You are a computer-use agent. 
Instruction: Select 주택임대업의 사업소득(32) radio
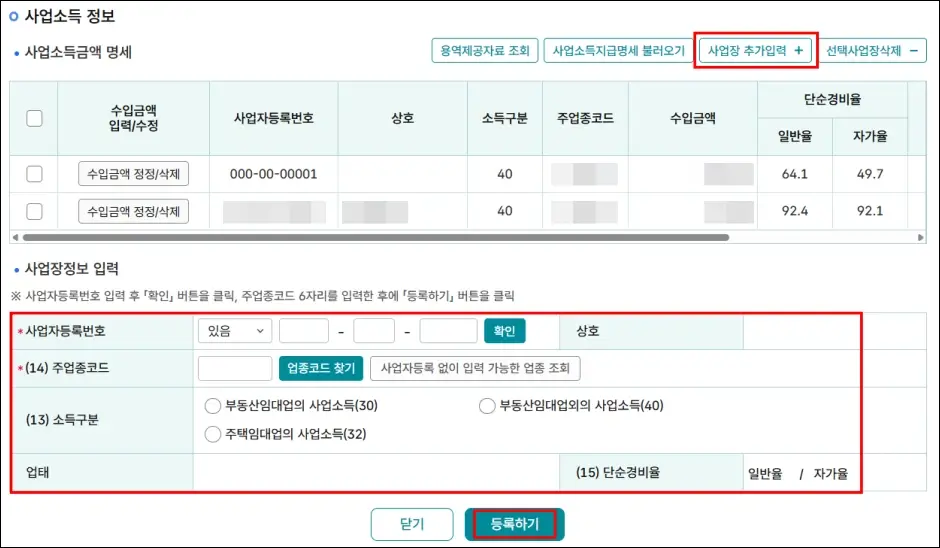pyautogui.click(x=213, y=434)
